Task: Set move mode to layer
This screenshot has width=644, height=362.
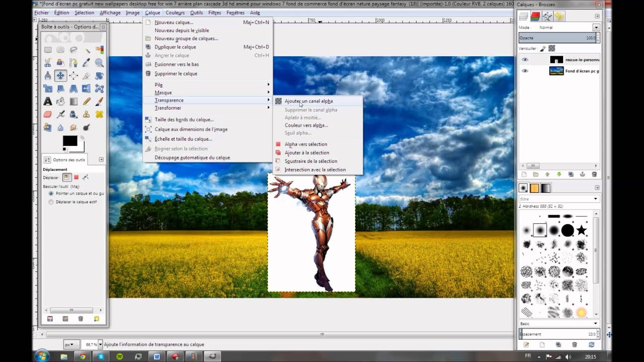Action: click(67, 177)
